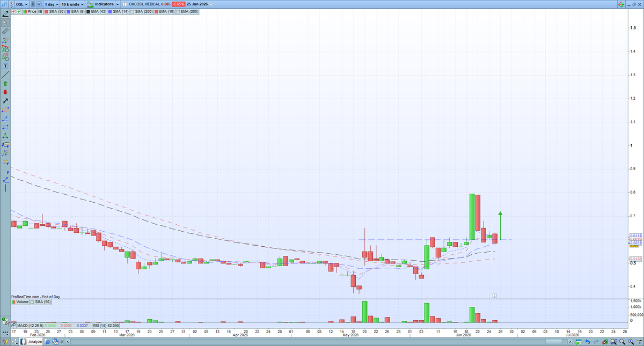Click the chart link icon beside OSL
Screen dimensions: 644x346
(x=12, y=4)
